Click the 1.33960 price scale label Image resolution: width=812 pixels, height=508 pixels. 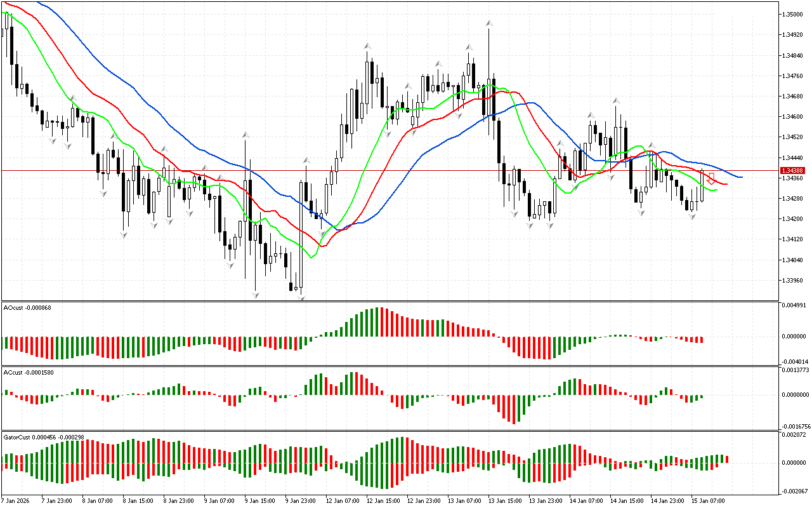click(793, 280)
